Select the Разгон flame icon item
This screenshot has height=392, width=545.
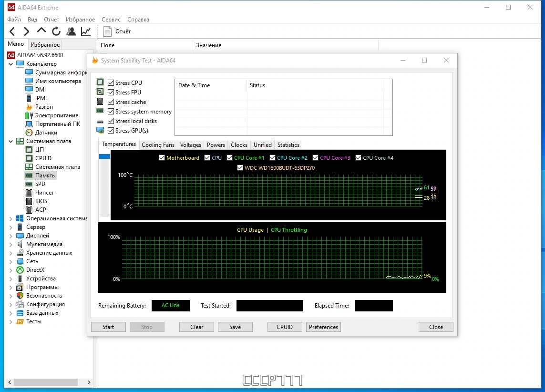coord(29,107)
